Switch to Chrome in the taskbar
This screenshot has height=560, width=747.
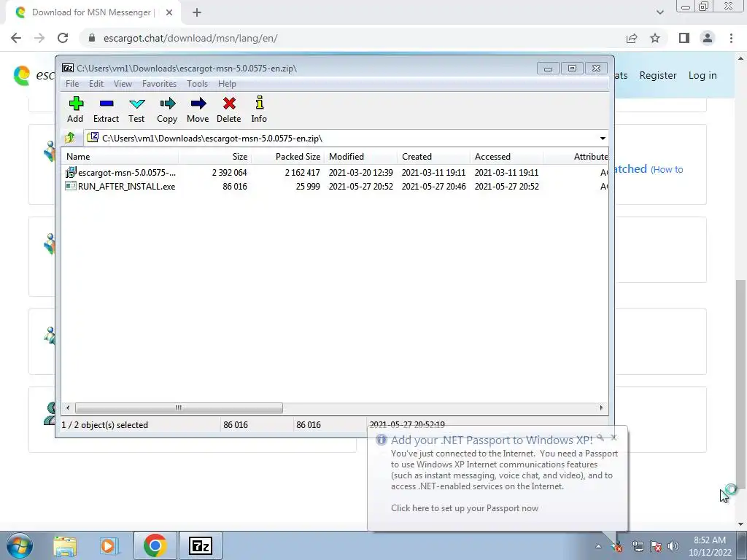point(155,545)
